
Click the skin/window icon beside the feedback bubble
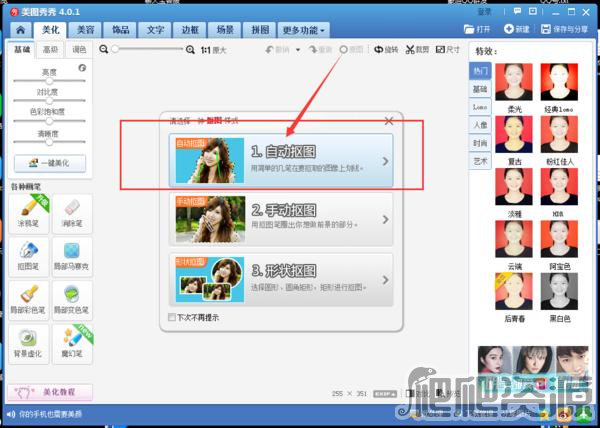(533, 11)
